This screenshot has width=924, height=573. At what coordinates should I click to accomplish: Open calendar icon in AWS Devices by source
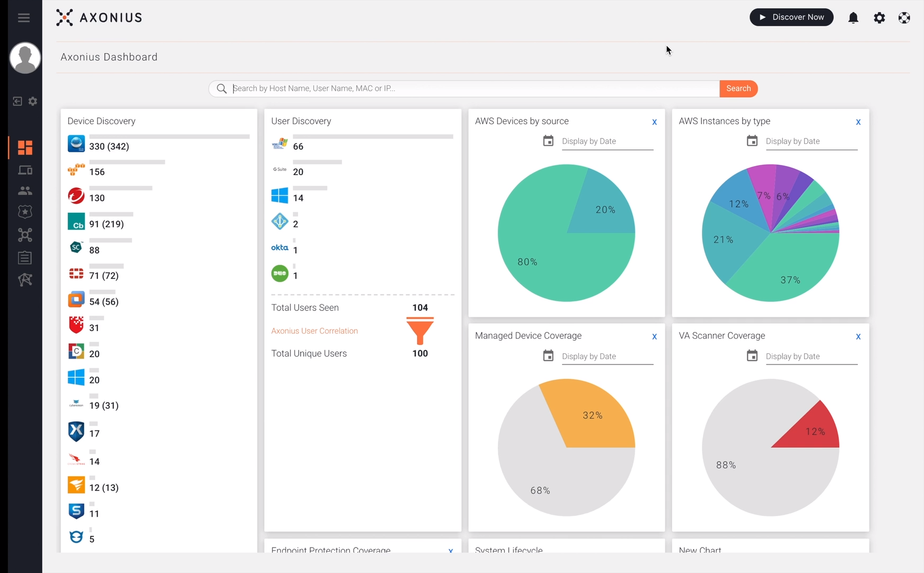click(548, 141)
